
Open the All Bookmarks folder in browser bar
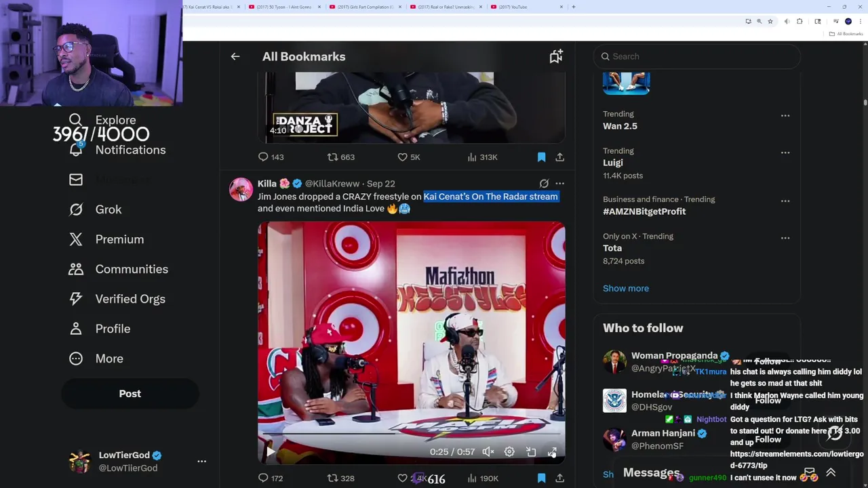pos(847,33)
